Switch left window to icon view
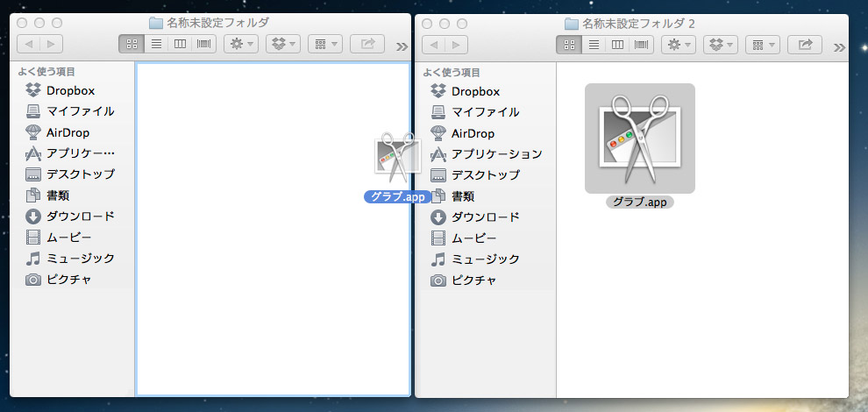 (132, 45)
